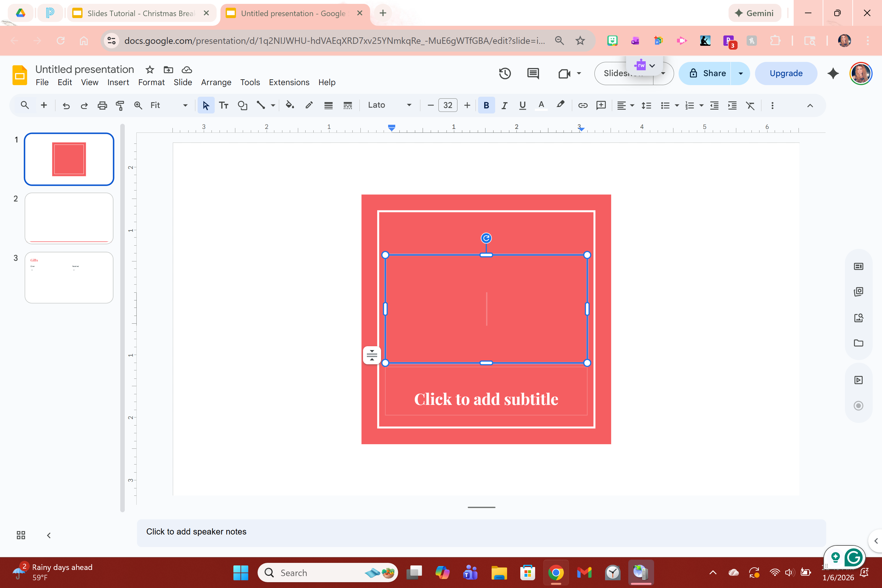The width and height of the screenshot is (882, 588).
Task: Click the Paint format icon
Action: point(120,105)
